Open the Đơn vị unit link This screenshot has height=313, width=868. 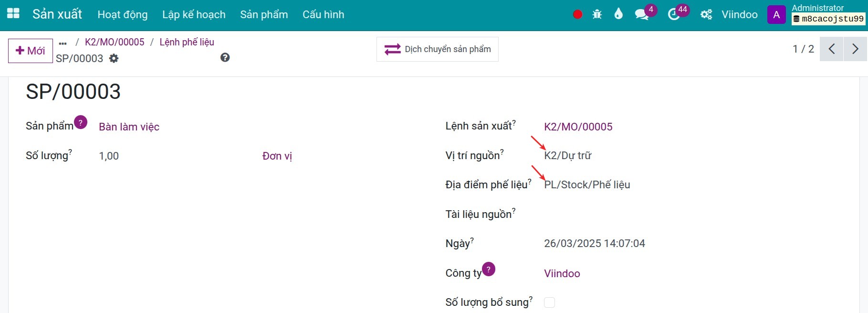(277, 156)
